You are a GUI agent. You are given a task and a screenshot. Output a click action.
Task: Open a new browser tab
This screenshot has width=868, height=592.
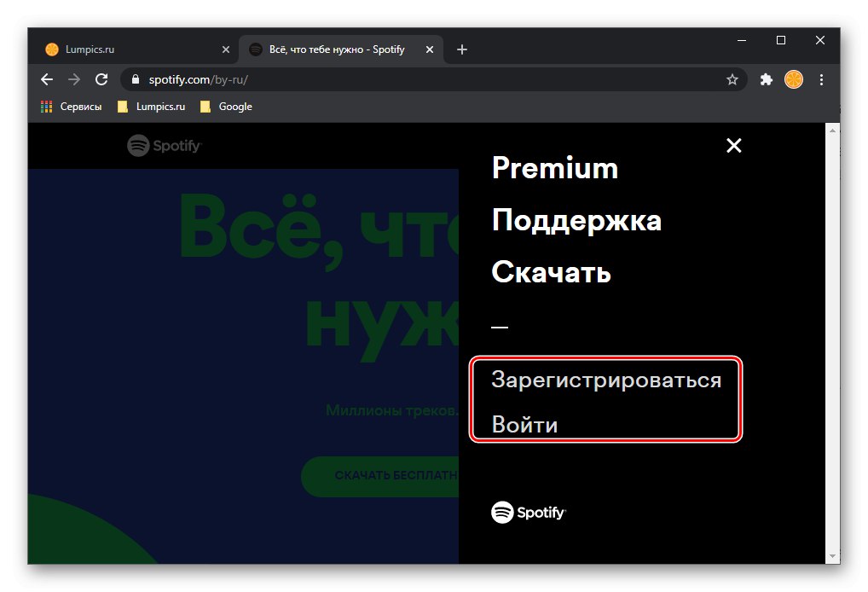[462, 49]
